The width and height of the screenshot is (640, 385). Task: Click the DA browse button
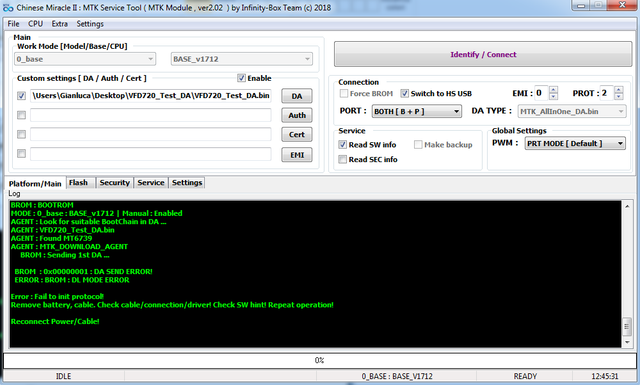(297, 96)
